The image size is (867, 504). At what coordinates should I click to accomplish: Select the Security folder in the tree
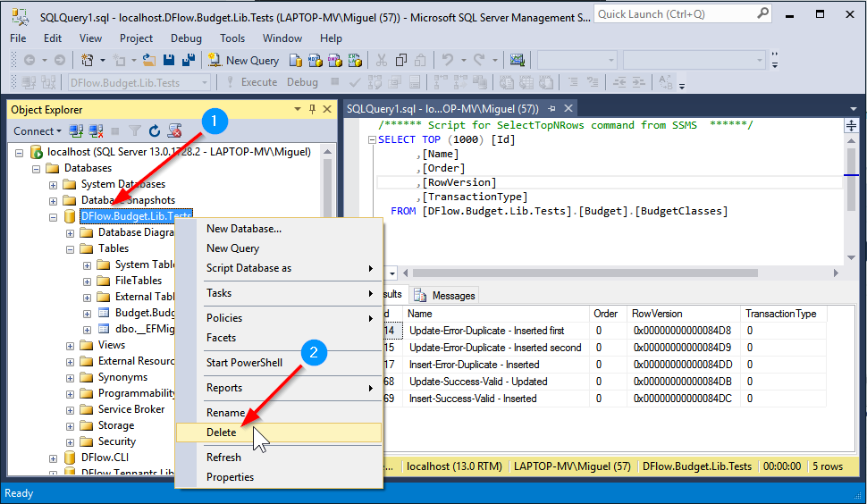coord(117,441)
